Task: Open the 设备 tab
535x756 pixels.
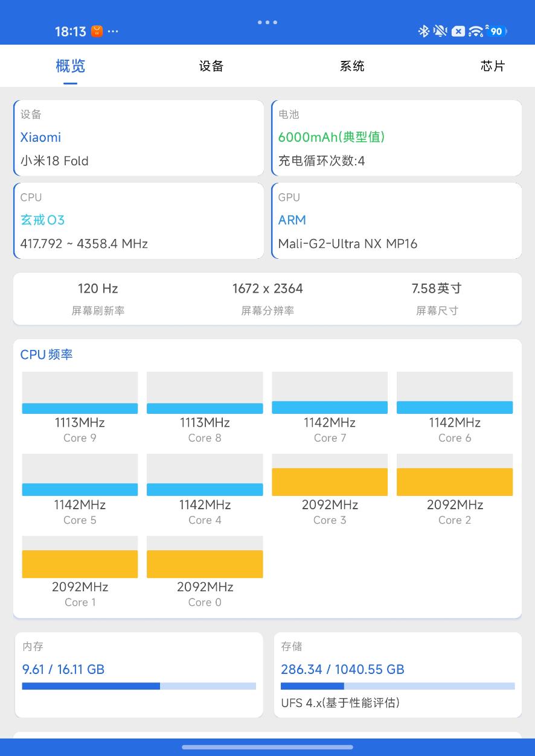Action: tap(211, 66)
